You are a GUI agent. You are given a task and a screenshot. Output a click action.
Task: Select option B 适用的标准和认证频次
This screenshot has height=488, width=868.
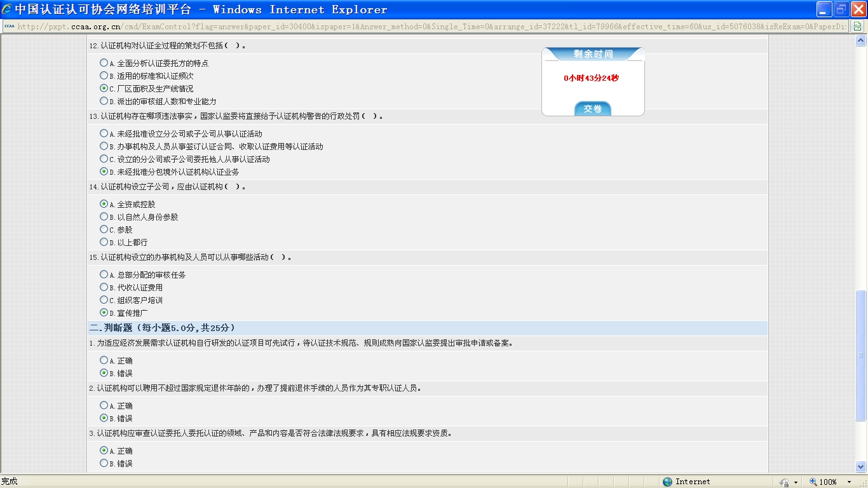click(104, 76)
